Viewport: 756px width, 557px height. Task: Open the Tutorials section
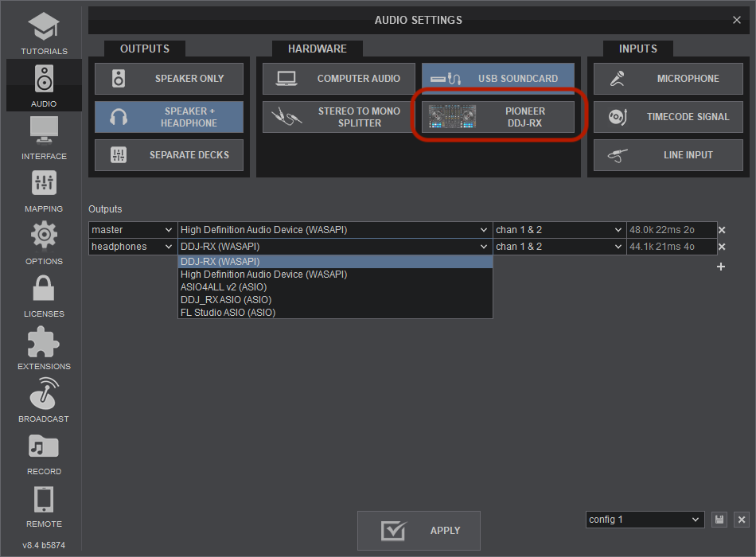point(44,33)
